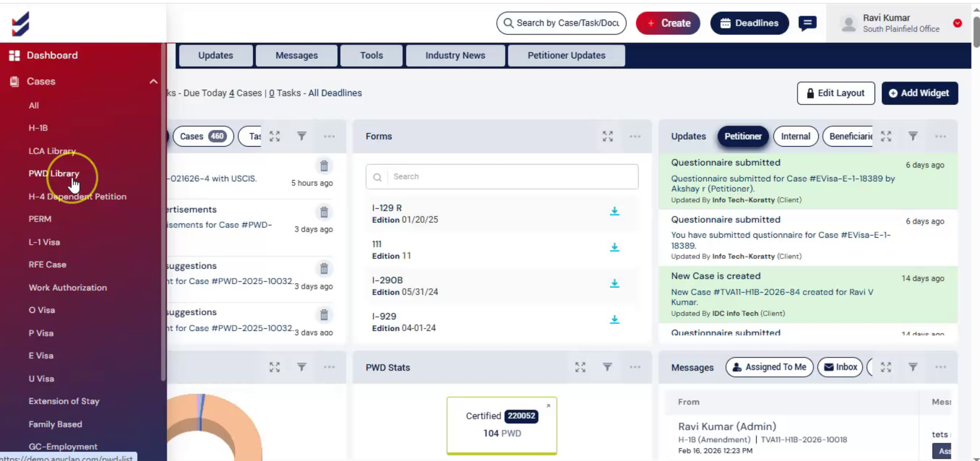Open more options for PWD Stats widget
Viewport: 980px width, 461px height.
point(635,367)
